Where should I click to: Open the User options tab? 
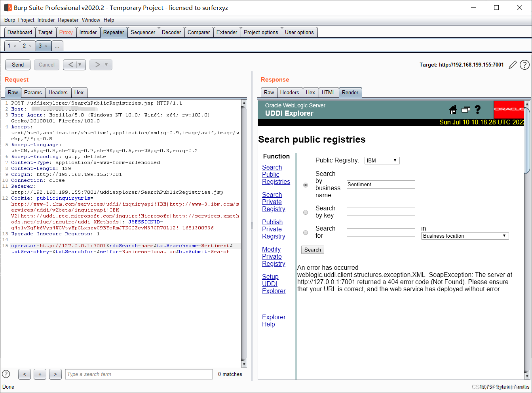point(299,32)
